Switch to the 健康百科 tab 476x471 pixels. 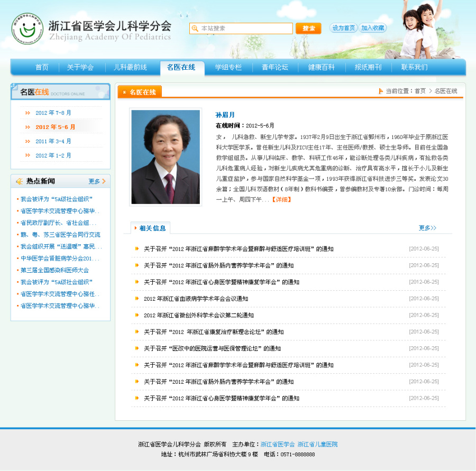(x=321, y=68)
